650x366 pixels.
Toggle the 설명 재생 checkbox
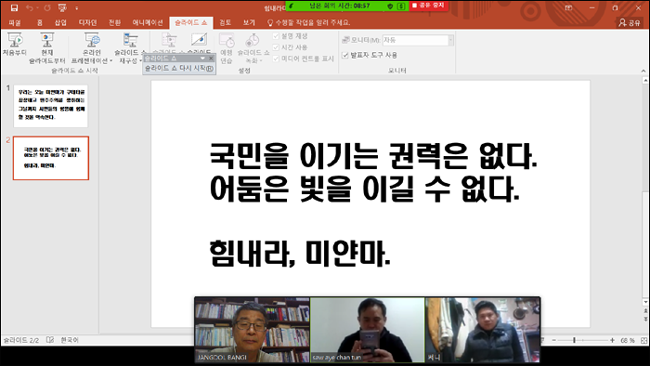276,36
